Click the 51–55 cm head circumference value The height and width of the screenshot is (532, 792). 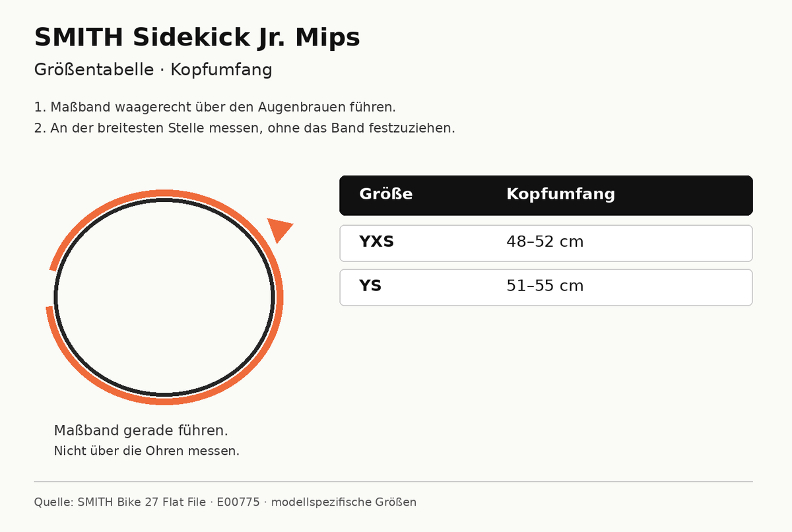545,286
